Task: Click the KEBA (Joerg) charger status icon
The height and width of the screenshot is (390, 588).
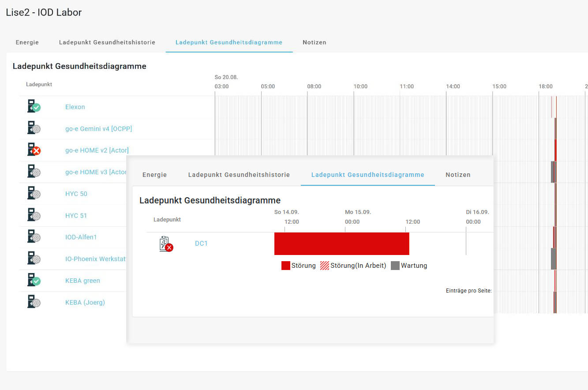Action: (34, 302)
